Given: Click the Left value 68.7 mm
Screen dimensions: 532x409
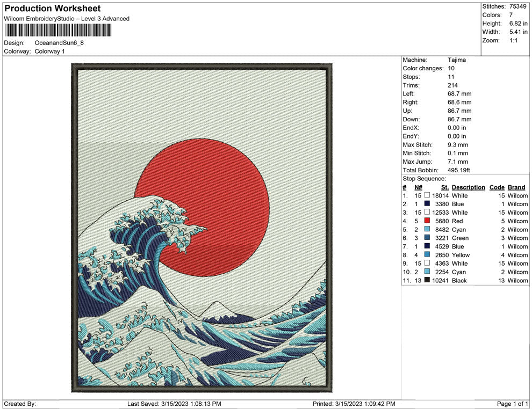Looking at the screenshot, I should [459, 94].
